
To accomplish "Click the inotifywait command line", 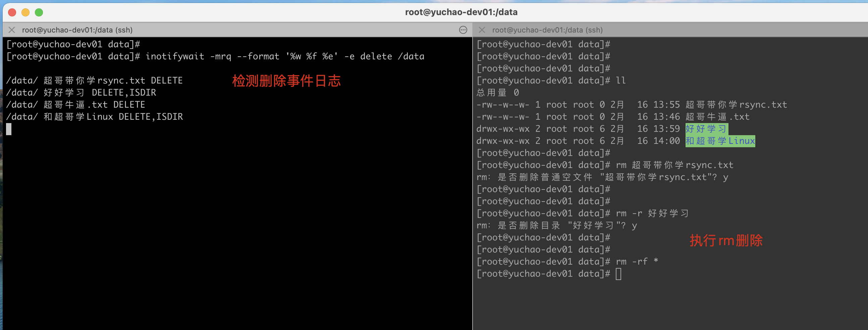I will [x=284, y=56].
